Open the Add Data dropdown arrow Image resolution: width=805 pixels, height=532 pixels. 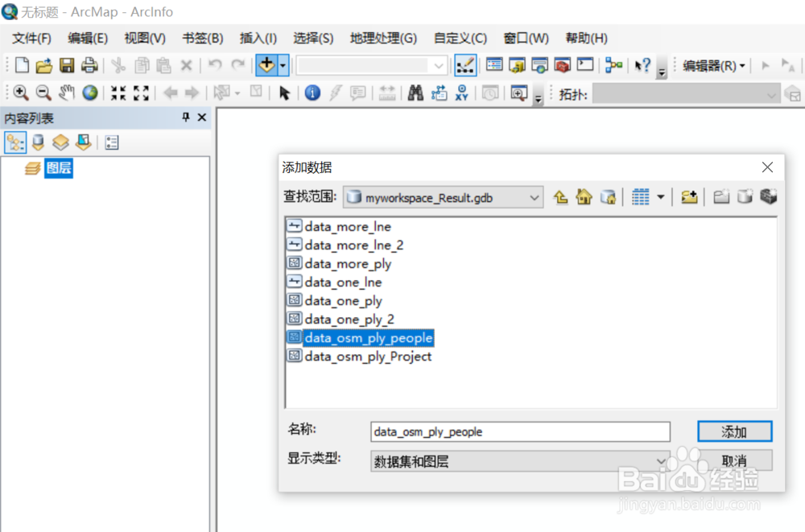[x=283, y=65]
